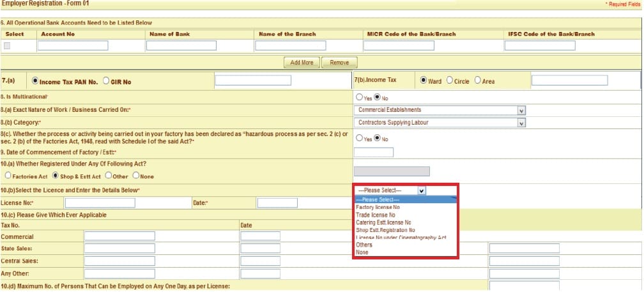Screen dimensions: 644x292
Task: Check the bank account Select checkbox
Action: pyautogui.click(x=7, y=46)
